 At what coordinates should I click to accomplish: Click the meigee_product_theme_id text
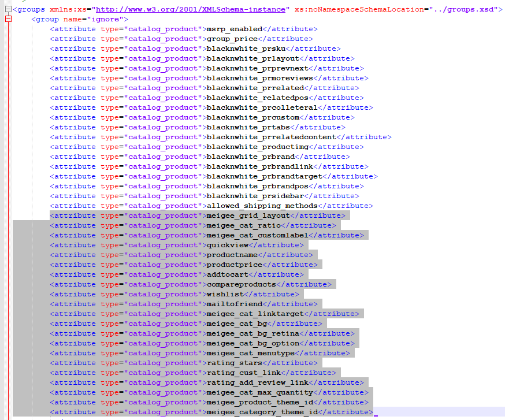point(260,402)
